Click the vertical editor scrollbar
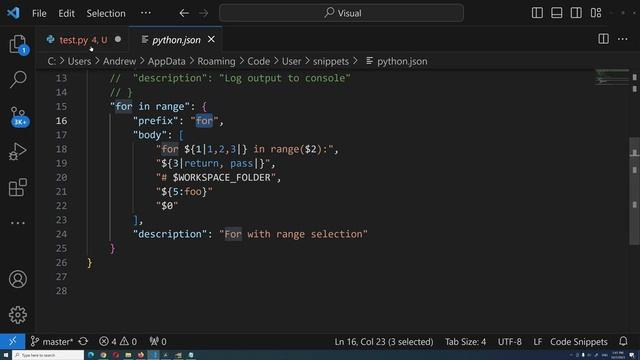This screenshot has height=360, width=640. pyautogui.click(x=635, y=191)
